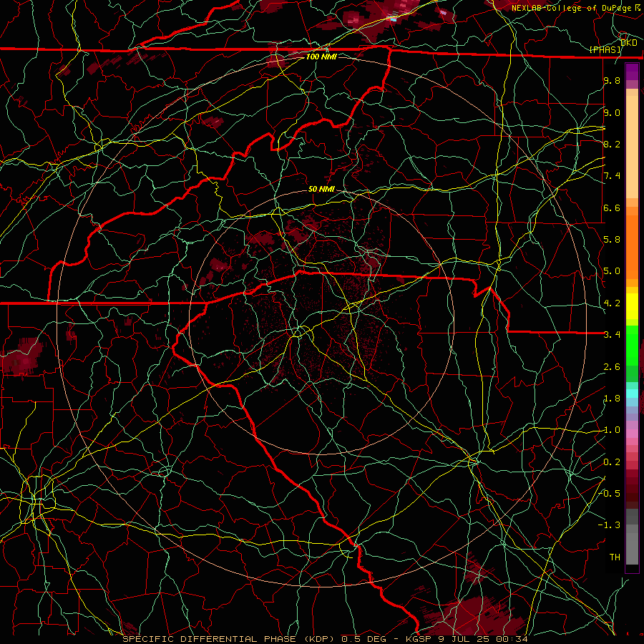Viewport: 644px width, 644px height.
Task: Click the 1.0 value on color scale
Action: pyautogui.click(x=612, y=430)
